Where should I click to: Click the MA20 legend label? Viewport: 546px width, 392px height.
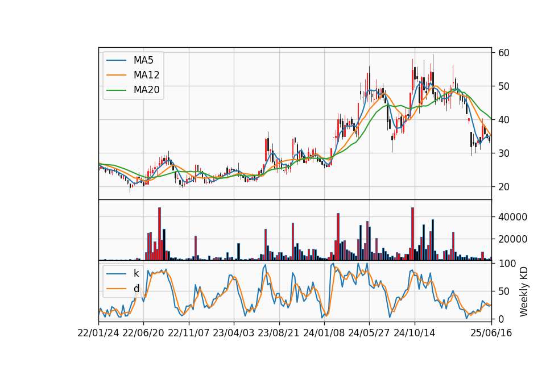(x=146, y=90)
